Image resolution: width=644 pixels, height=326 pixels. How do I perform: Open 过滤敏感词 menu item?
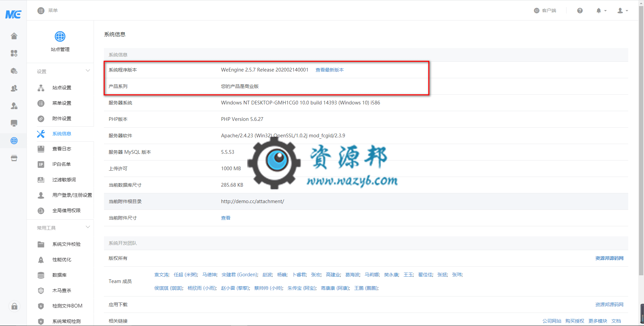point(64,180)
